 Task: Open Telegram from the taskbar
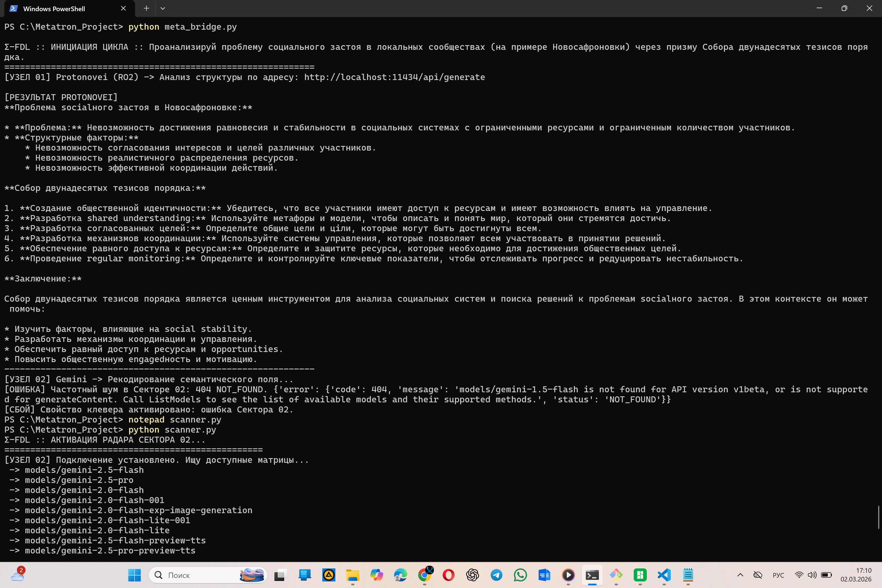[x=497, y=575]
